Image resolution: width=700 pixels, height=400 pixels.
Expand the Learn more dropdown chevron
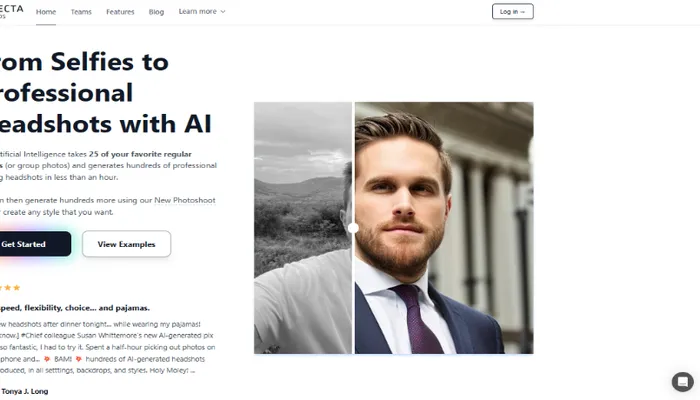point(223,12)
